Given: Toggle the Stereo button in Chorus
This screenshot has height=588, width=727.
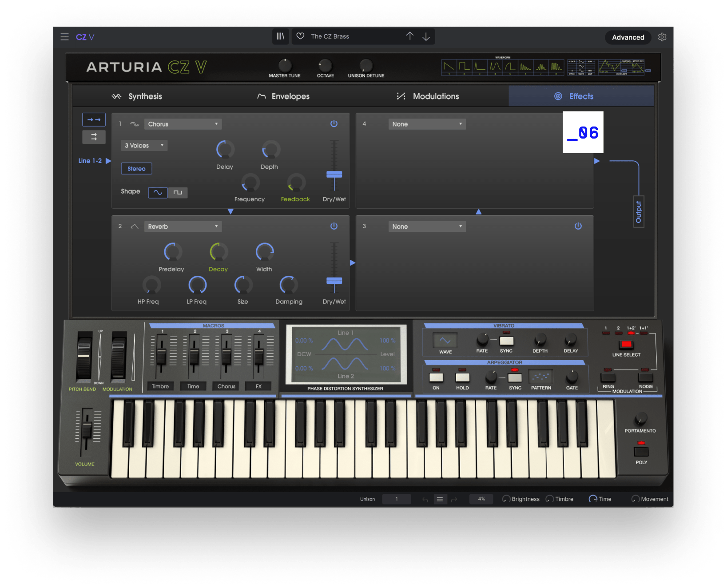Looking at the screenshot, I should click(136, 169).
